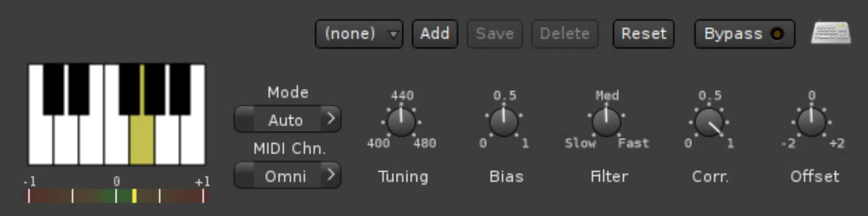Click the pitch error meter bar
868x216 pixels.
pyautogui.click(x=116, y=196)
